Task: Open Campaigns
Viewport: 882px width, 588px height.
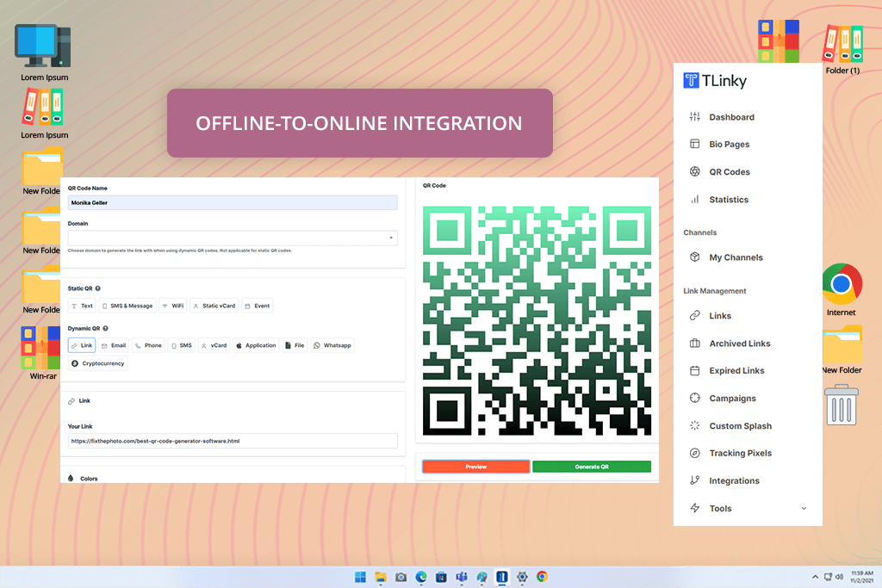Action: (732, 399)
